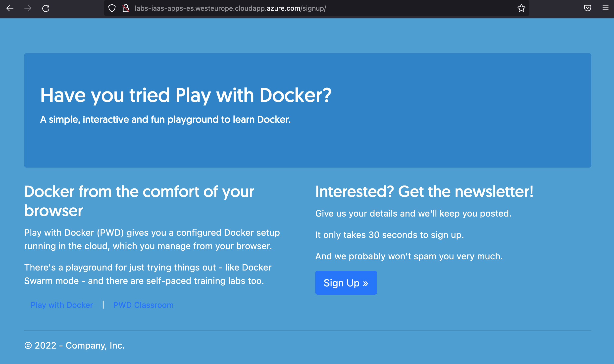Open the PWD Classroom link
The image size is (614, 364).
pyautogui.click(x=143, y=305)
